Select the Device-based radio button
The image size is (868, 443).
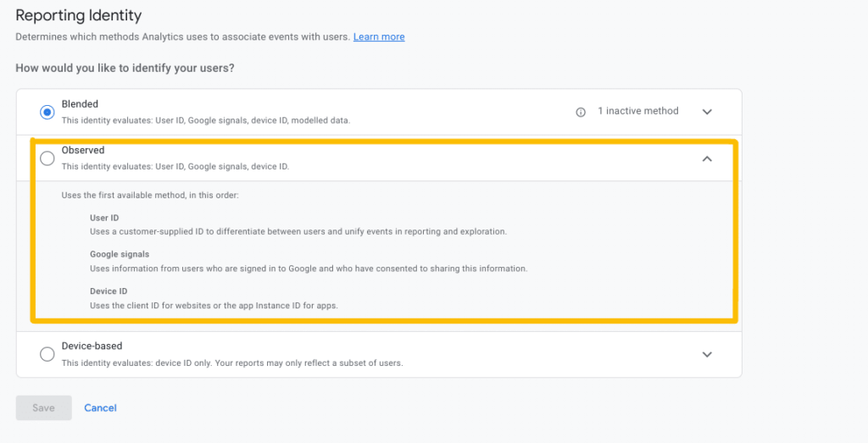47,354
